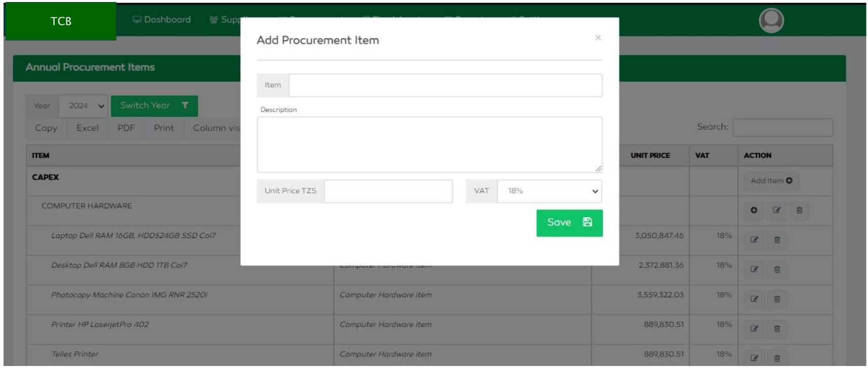Sort by UNIT PRICE column
This screenshot has height=370, width=868.
pos(650,155)
